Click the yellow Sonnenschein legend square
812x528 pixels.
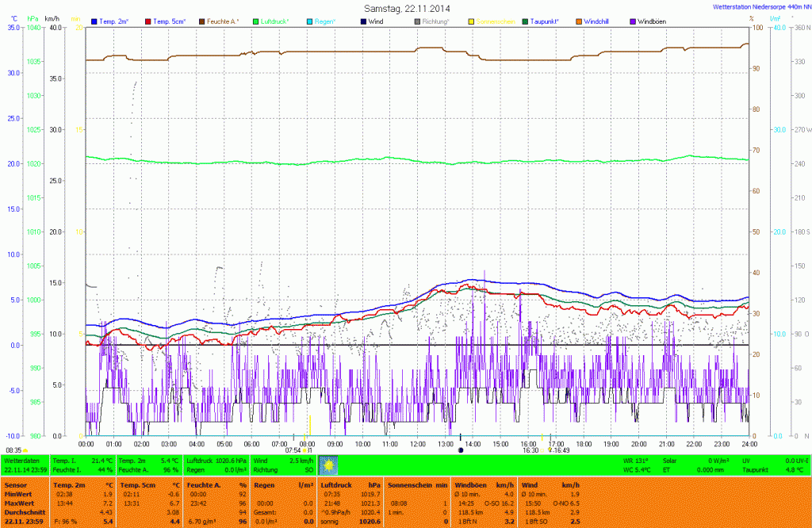tap(471, 21)
